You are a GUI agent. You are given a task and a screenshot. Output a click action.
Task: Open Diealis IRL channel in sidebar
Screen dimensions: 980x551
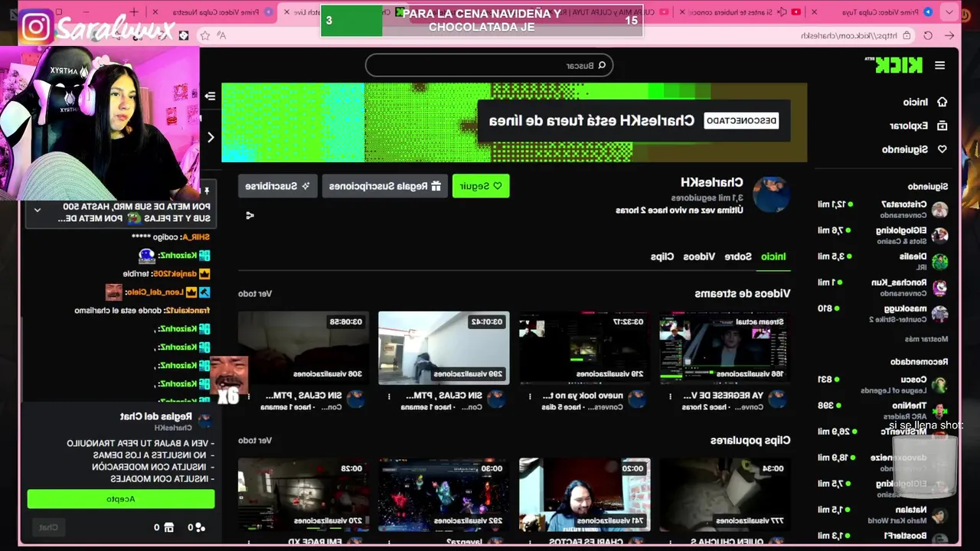point(883,261)
